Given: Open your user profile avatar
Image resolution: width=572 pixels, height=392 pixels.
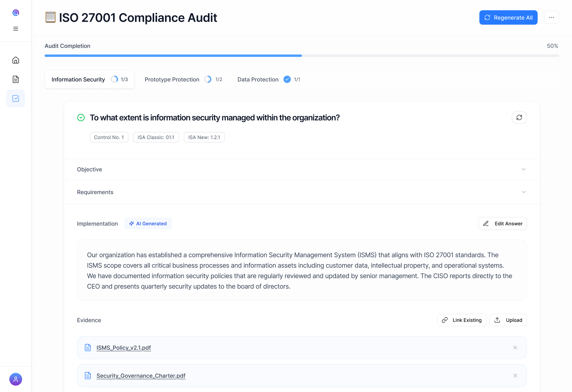Looking at the screenshot, I should click(16, 379).
